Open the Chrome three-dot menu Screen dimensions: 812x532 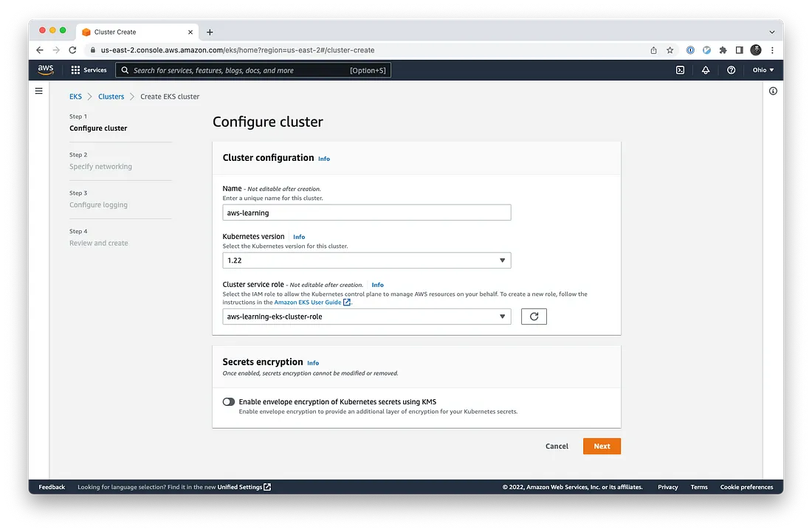pos(772,50)
